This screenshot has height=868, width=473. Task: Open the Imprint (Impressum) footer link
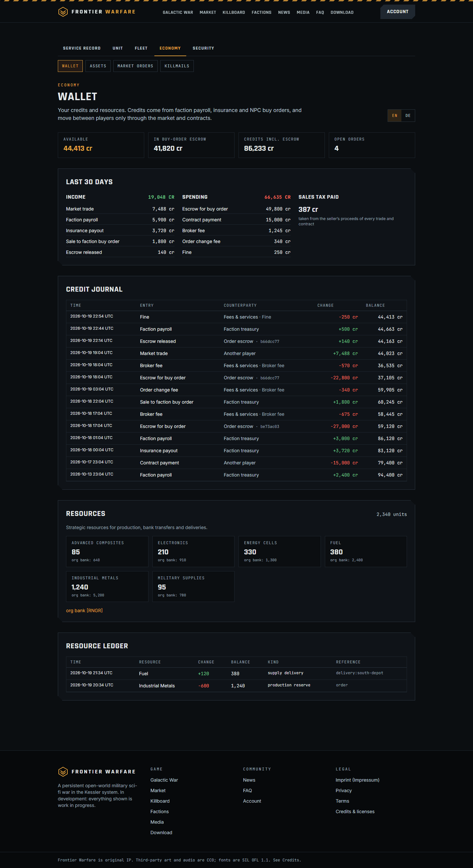pyautogui.click(x=357, y=780)
